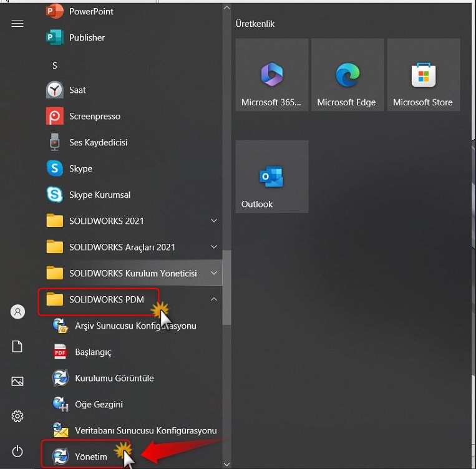This screenshot has width=476, height=469.
Task: Open the Documents sidebar icon
Action: point(17,346)
